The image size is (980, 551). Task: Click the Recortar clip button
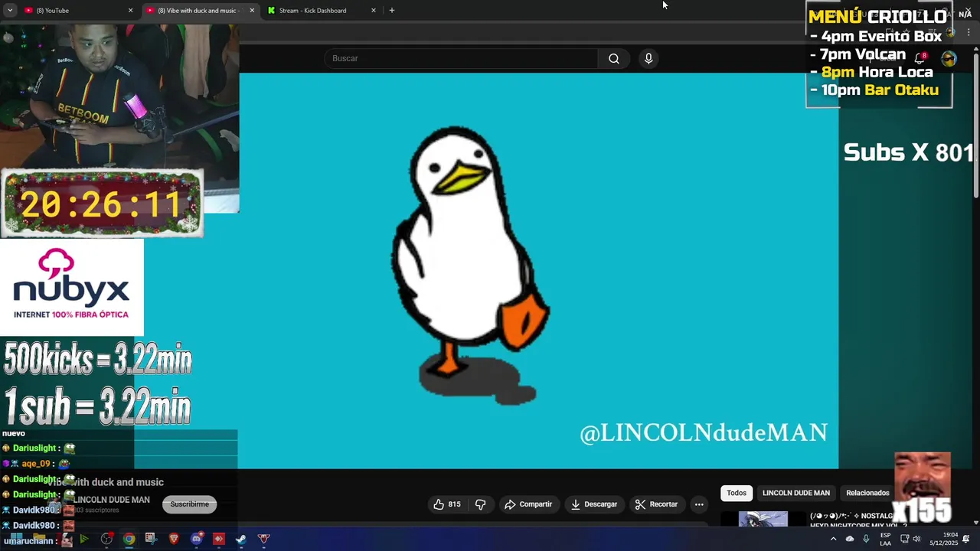click(657, 504)
